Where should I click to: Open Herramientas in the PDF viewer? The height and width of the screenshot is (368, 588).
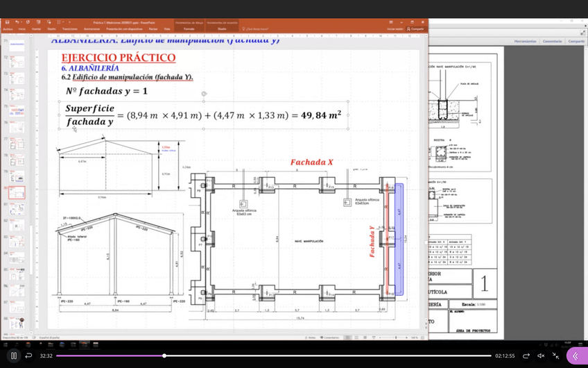[526, 42]
